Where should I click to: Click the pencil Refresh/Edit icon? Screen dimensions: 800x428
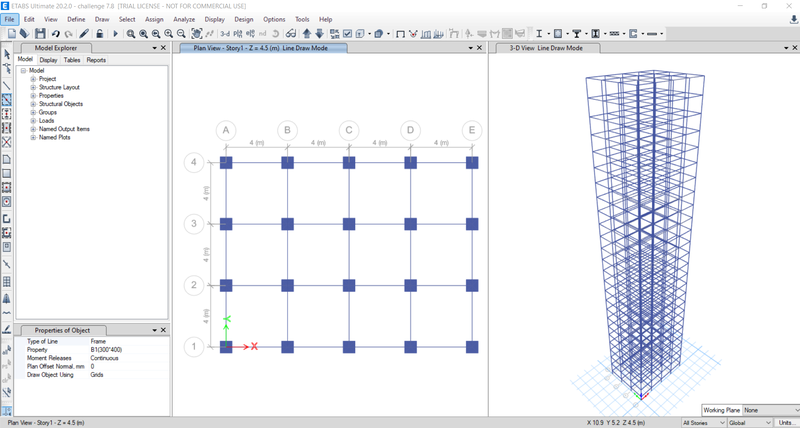click(x=84, y=34)
